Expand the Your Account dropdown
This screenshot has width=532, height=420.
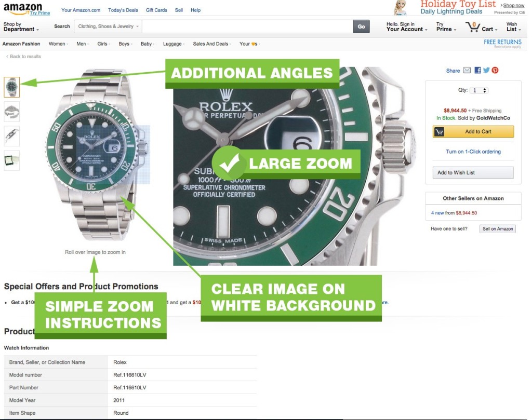coord(406,27)
